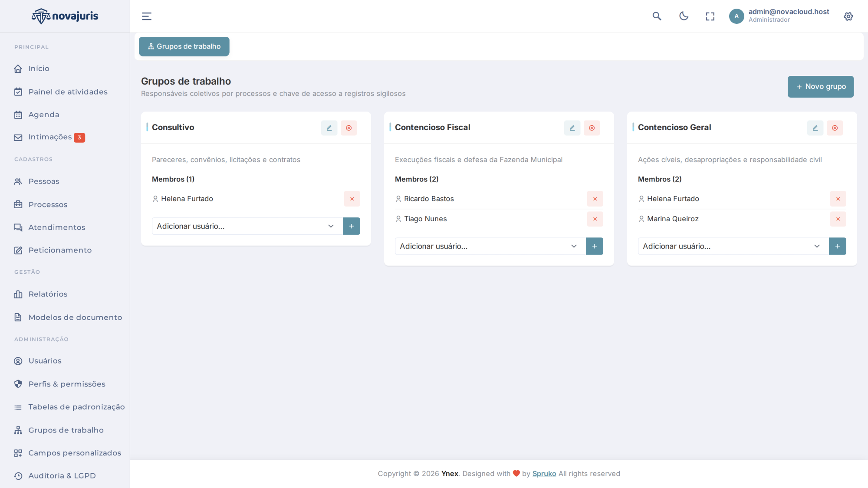Toggle dark mode moon icon
Viewport: 868px width, 488px height.
point(684,16)
